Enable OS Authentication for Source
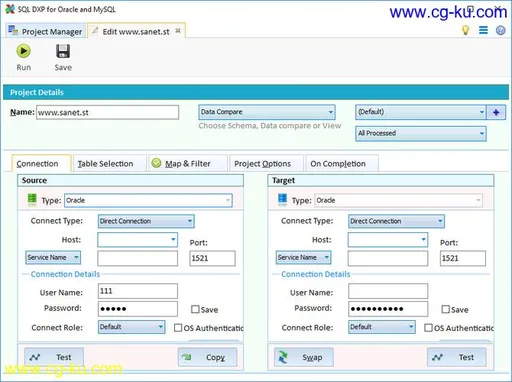 (x=178, y=328)
